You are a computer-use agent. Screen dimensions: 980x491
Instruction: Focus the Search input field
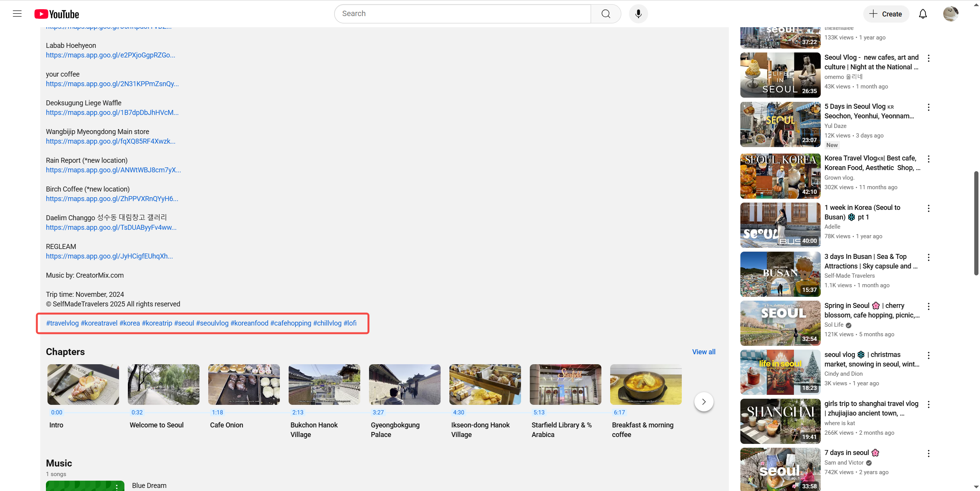point(462,14)
